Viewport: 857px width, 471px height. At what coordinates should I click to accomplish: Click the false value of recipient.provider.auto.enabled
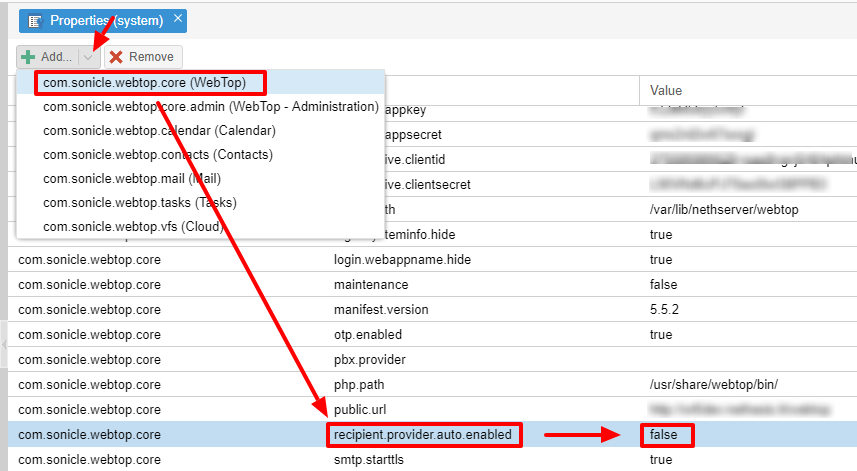664,435
